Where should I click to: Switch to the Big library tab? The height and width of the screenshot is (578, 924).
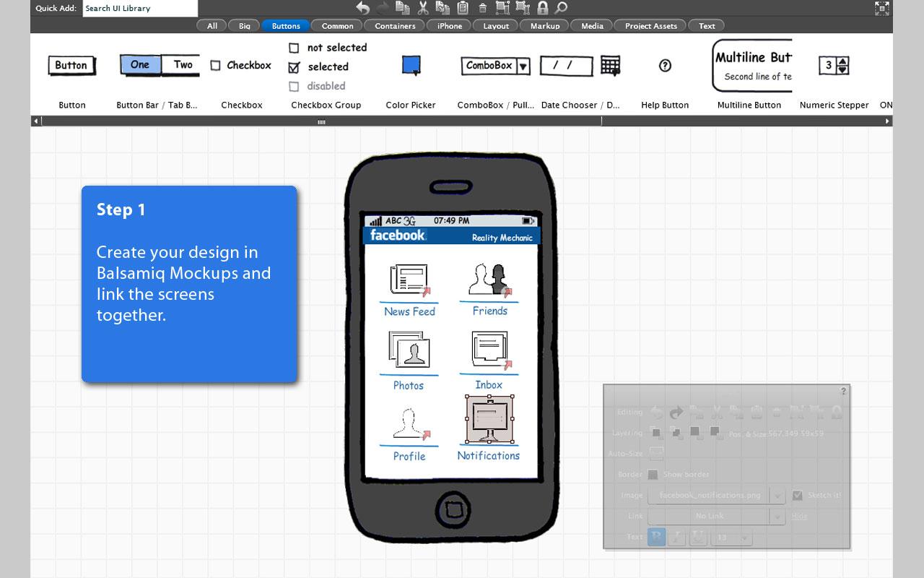tap(245, 26)
